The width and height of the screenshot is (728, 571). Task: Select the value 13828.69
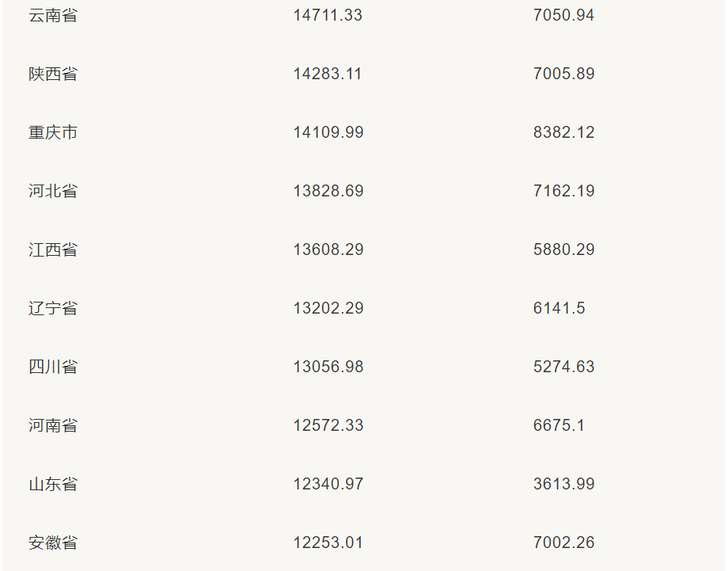(328, 191)
